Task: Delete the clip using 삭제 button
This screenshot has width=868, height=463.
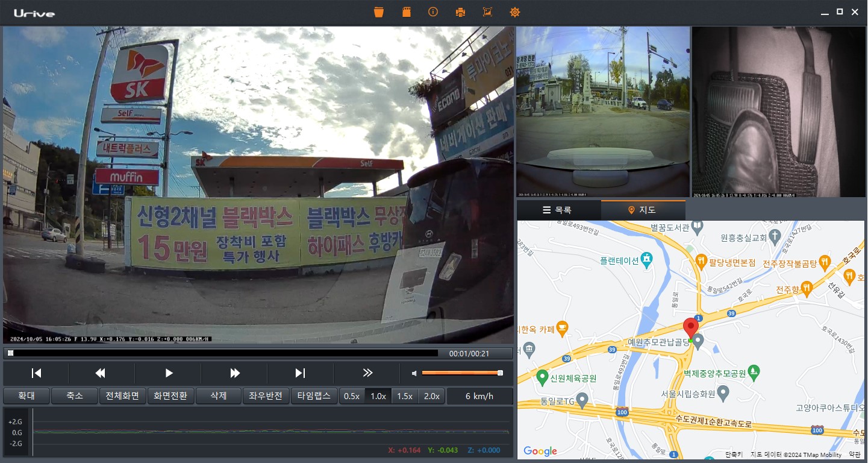Action: tap(218, 396)
